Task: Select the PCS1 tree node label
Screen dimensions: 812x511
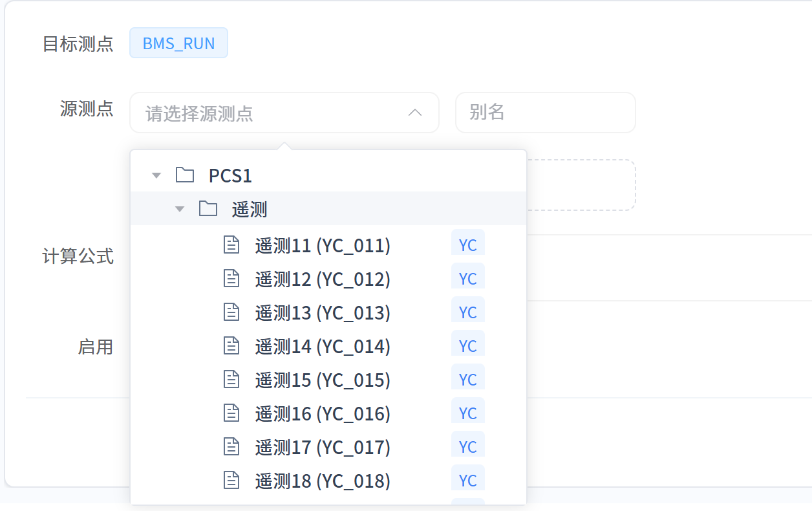Action: pyautogui.click(x=230, y=176)
